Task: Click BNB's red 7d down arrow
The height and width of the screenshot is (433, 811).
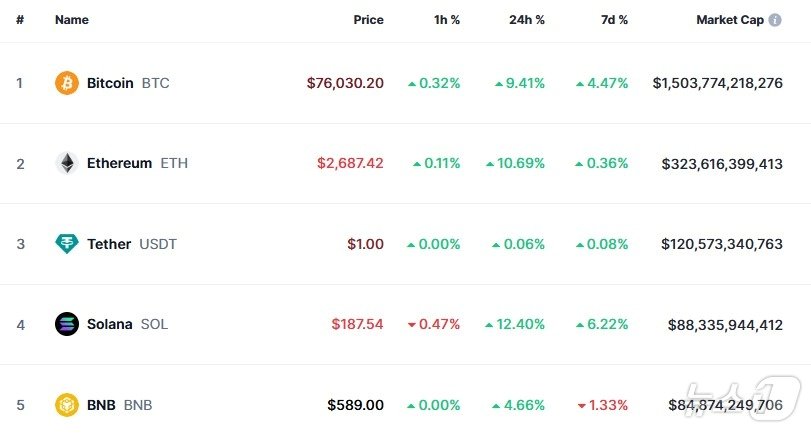Action: click(x=582, y=405)
